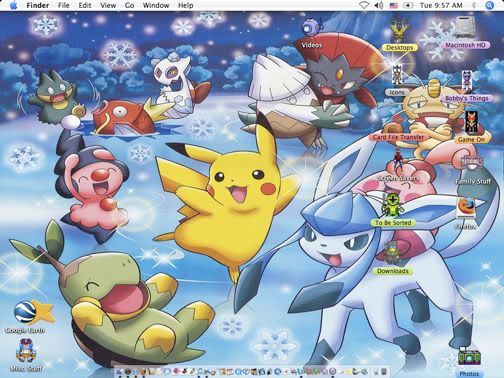Viewport: 504px width, 378px height.
Task: Open the AirPort wireless status icon
Action: [x=364, y=5]
